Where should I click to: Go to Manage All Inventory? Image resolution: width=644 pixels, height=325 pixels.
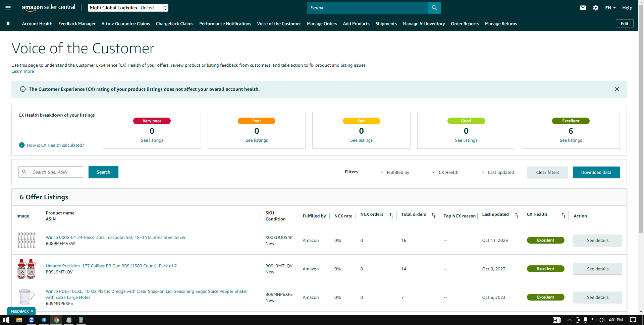(x=424, y=23)
